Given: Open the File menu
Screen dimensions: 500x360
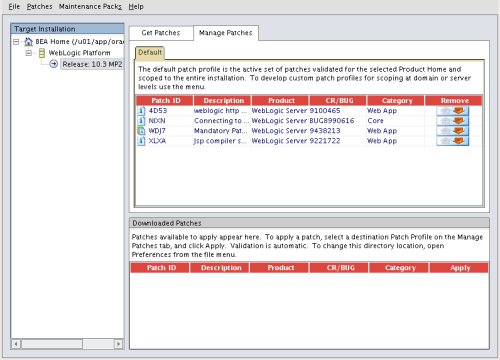Looking at the screenshot, I should tap(14, 6).
